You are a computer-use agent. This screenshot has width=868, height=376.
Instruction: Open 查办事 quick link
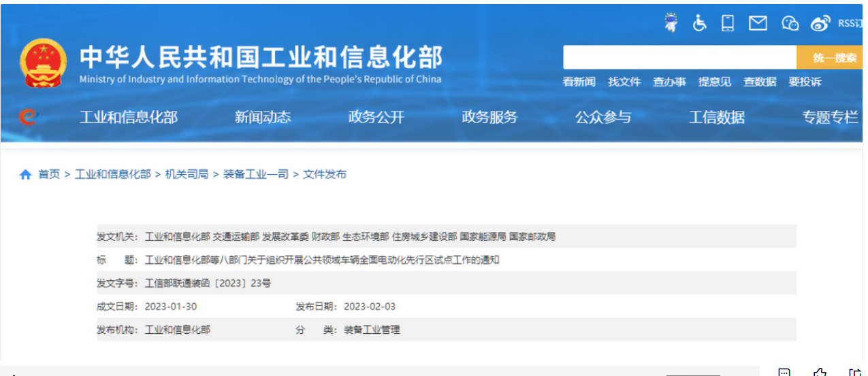(669, 82)
